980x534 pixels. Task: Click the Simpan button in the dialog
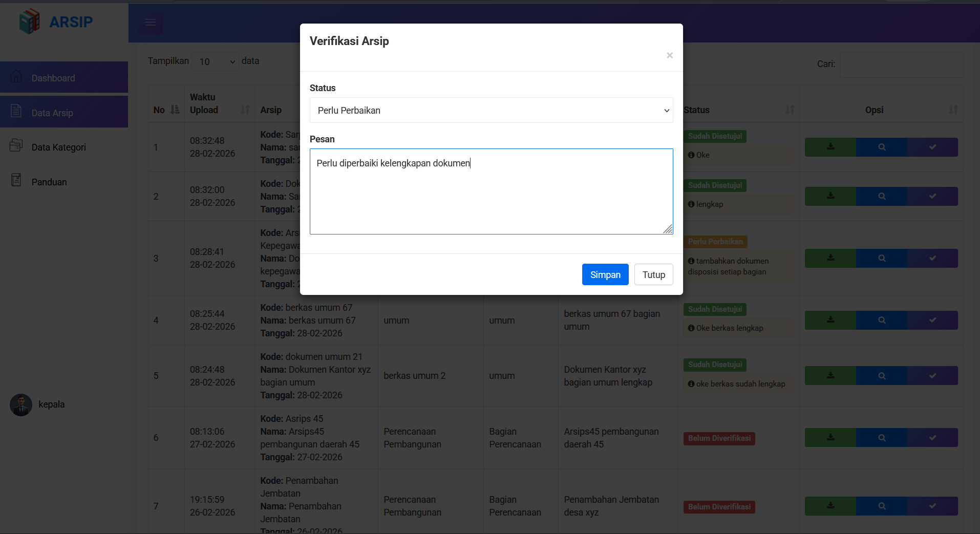pos(605,274)
